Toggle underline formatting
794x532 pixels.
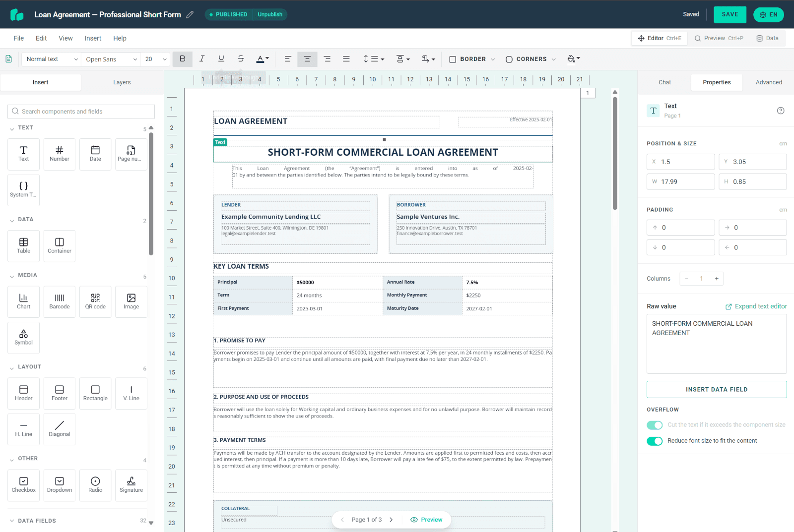pyautogui.click(x=221, y=59)
